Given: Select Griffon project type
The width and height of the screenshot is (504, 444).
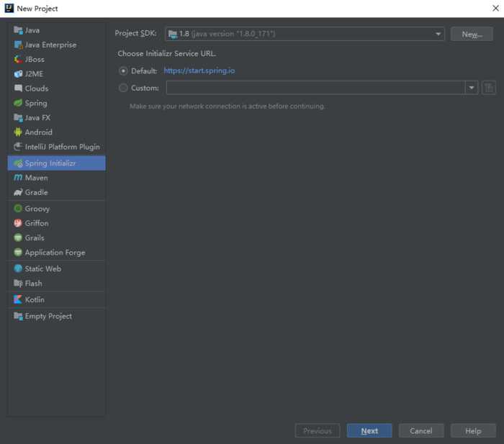Looking at the screenshot, I should (x=56, y=223).
